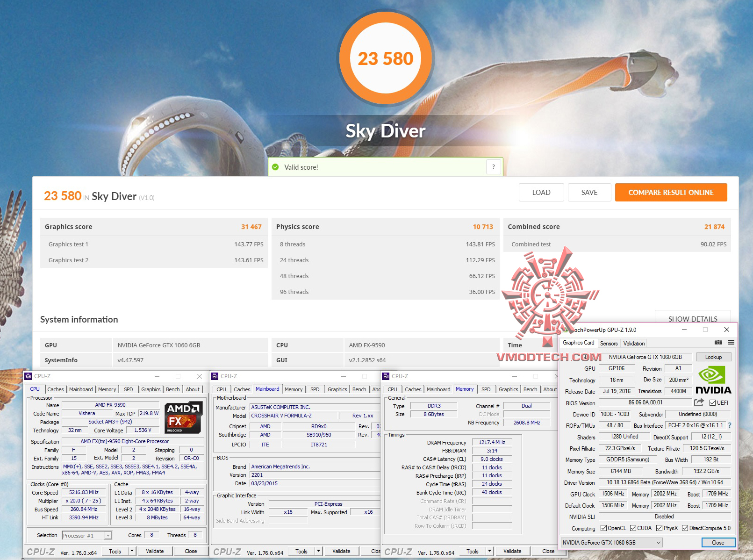Screen dimensions: 753x560
Task: Click the processor Name field AMD FX-9590
Action: (110, 405)
